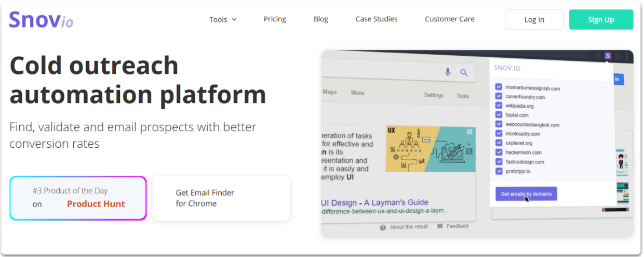Open the UI Design - A Layman's Guide link
This screenshot has height=257, width=644.
pyautogui.click(x=374, y=202)
